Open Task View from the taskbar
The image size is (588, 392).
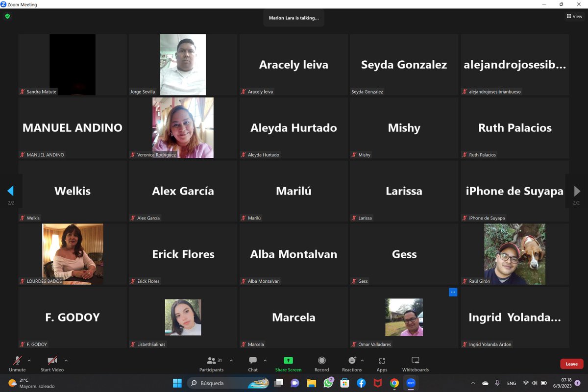(278, 383)
